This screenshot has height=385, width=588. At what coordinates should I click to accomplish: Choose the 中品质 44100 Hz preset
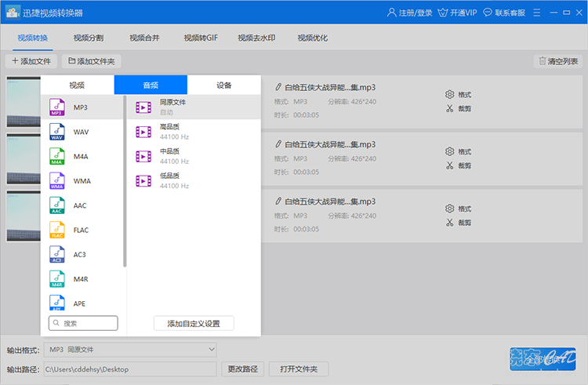(x=194, y=156)
